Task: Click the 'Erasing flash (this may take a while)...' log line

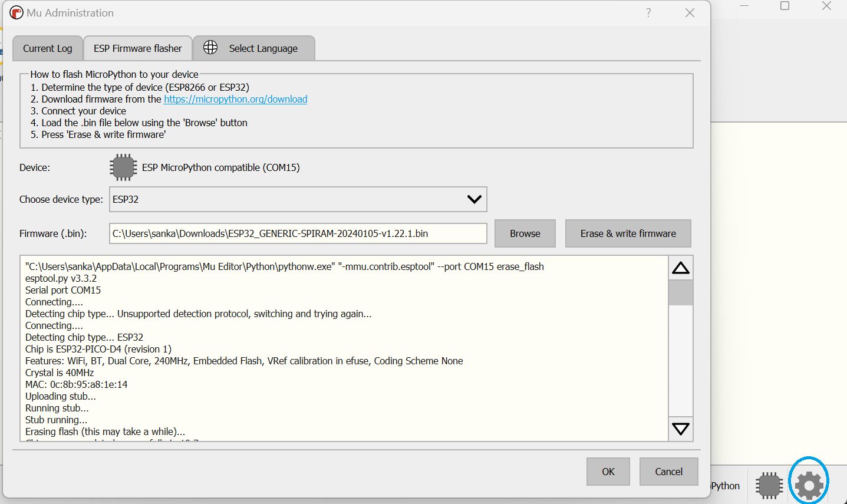Action: 105,431
